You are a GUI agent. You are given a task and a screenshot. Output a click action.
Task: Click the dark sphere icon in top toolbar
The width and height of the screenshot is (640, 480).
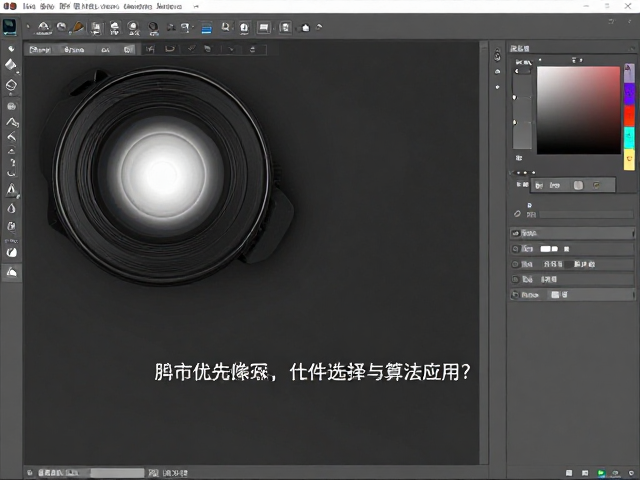(x=153, y=28)
